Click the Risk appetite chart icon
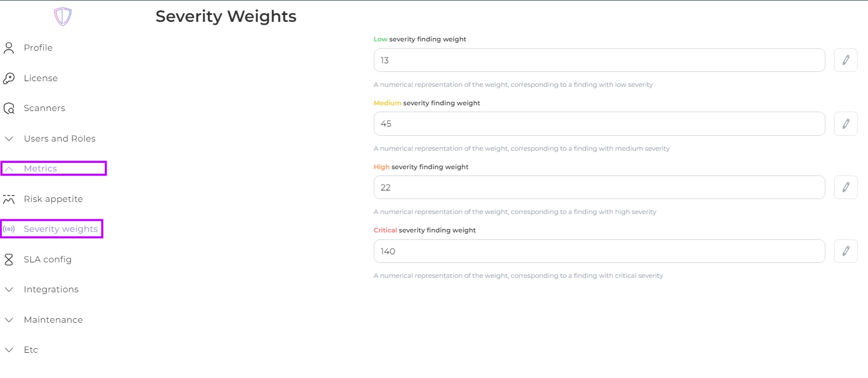The height and width of the screenshot is (378, 868). 9,199
